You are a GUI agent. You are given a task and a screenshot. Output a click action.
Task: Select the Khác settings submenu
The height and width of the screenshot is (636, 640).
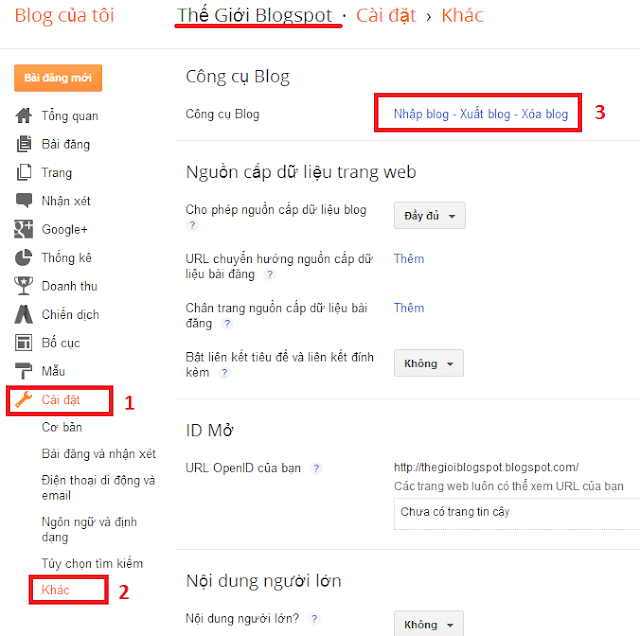[55, 589]
